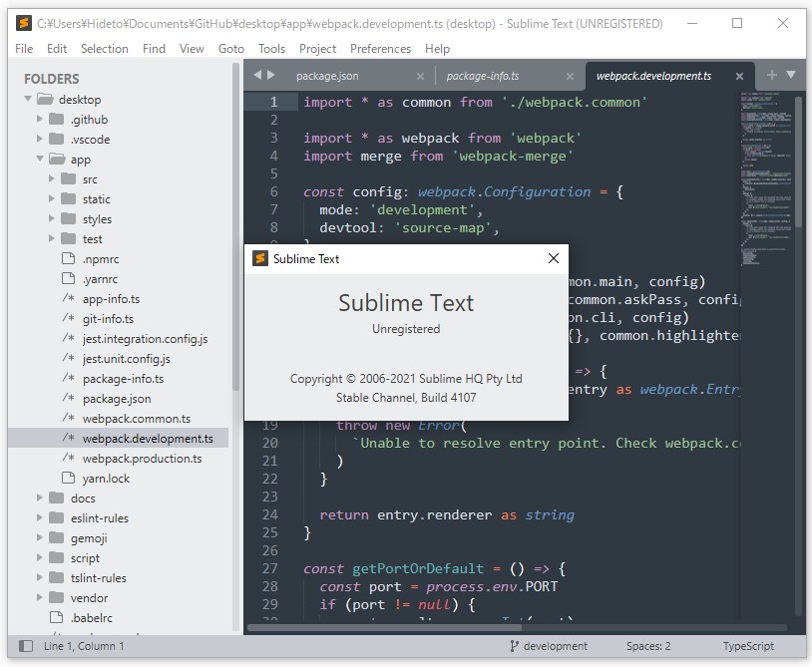Open a new tab with the plus icon
812x667 pixels.
coord(772,75)
